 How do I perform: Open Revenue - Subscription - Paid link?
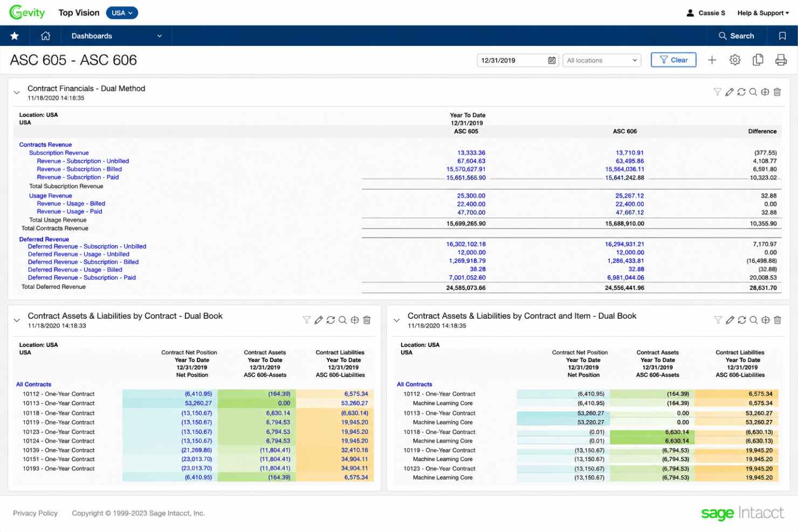(78, 177)
